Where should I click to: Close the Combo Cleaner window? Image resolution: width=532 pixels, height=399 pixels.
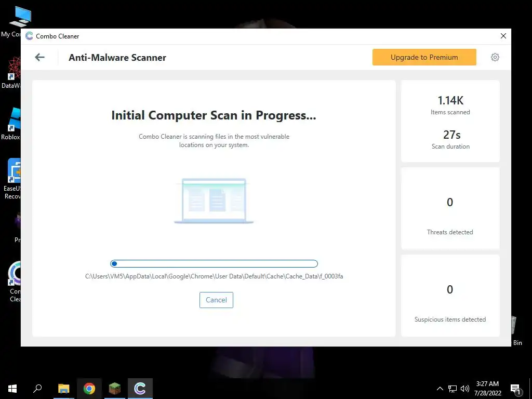tap(503, 36)
